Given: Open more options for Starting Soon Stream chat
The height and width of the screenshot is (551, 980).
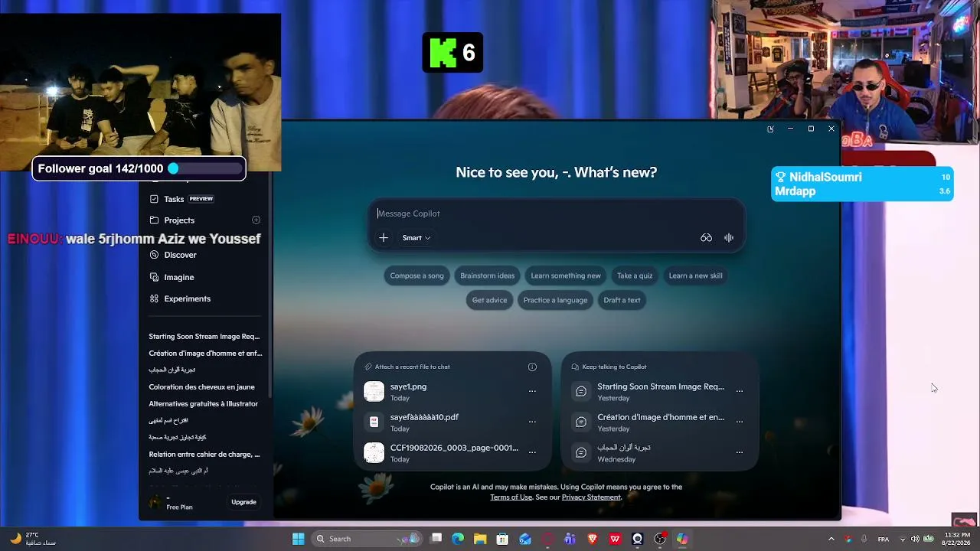Looking at the screenshot, I should coord(740,391).
